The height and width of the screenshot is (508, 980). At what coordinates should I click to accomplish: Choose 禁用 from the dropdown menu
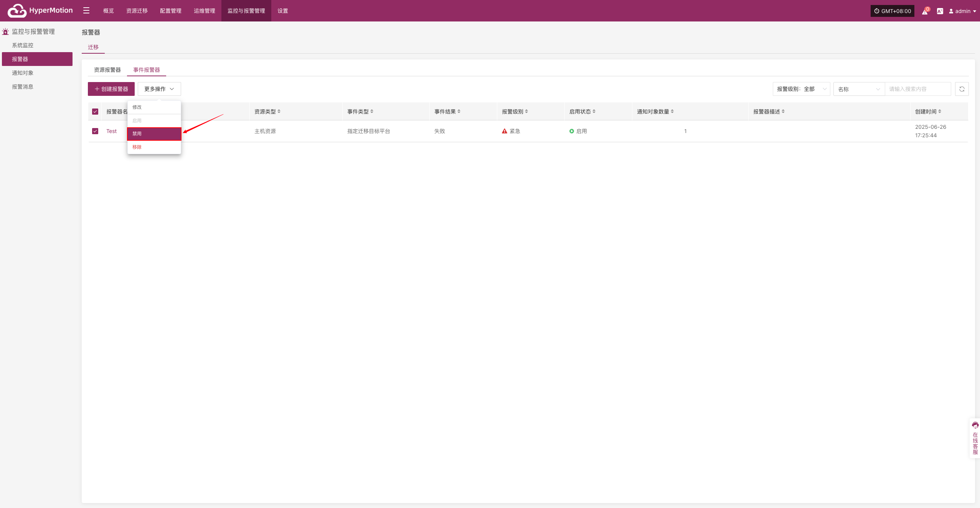tap(154, 134)
